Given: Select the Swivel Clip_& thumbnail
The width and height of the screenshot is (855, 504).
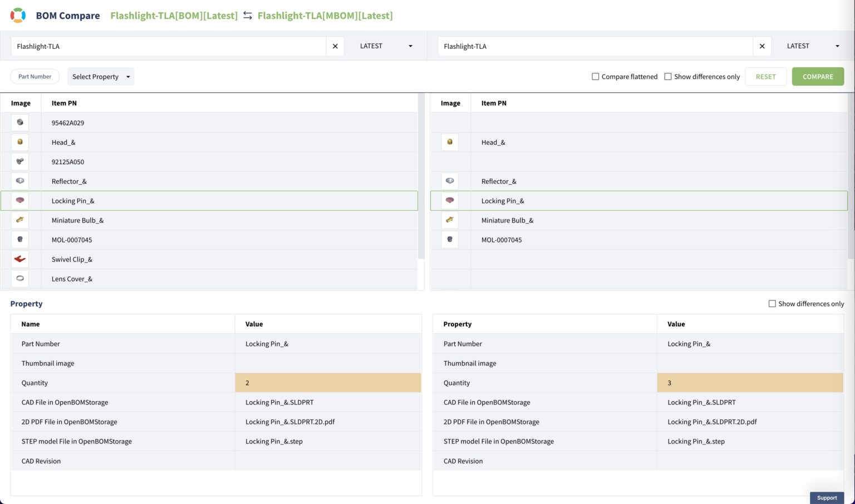Looking at the screenshot, I should 19,259.
